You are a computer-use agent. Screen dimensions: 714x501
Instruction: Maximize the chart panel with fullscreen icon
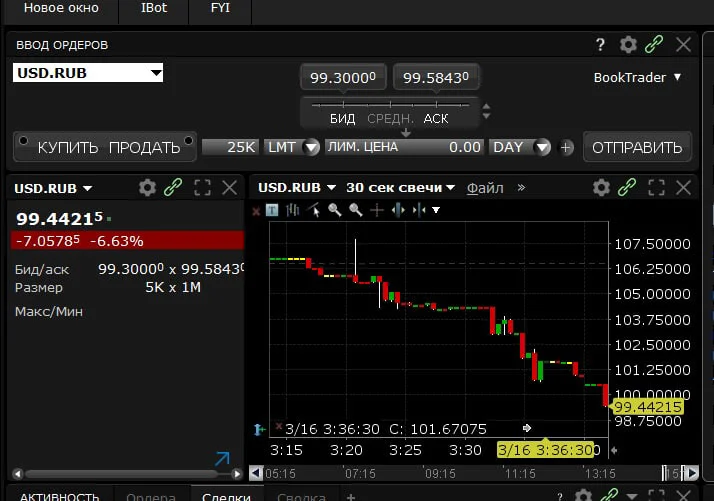(x=656, y=187)
